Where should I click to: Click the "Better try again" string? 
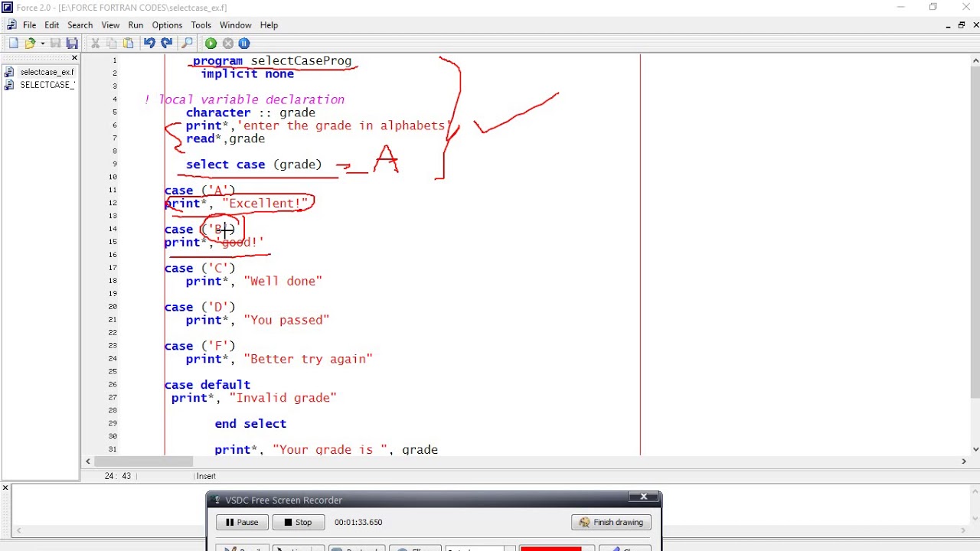click(x=308, y=359)
